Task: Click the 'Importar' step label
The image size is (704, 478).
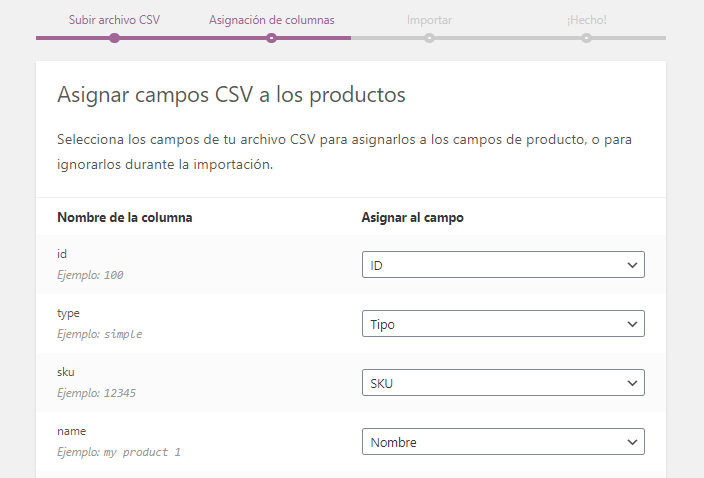Action: point(429,19)
